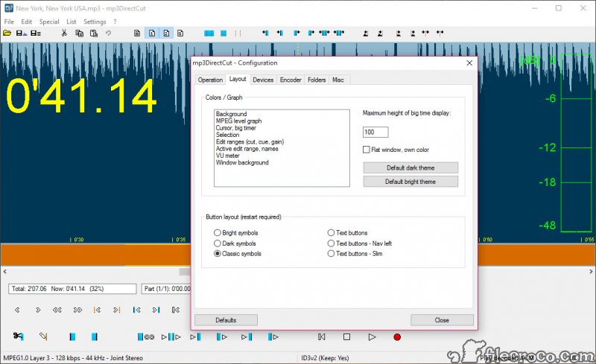Click the wide blue selection block toolbar icon
Image resolution: width=596 pixels, height=364 pixels.
click(x=209, y=33)
